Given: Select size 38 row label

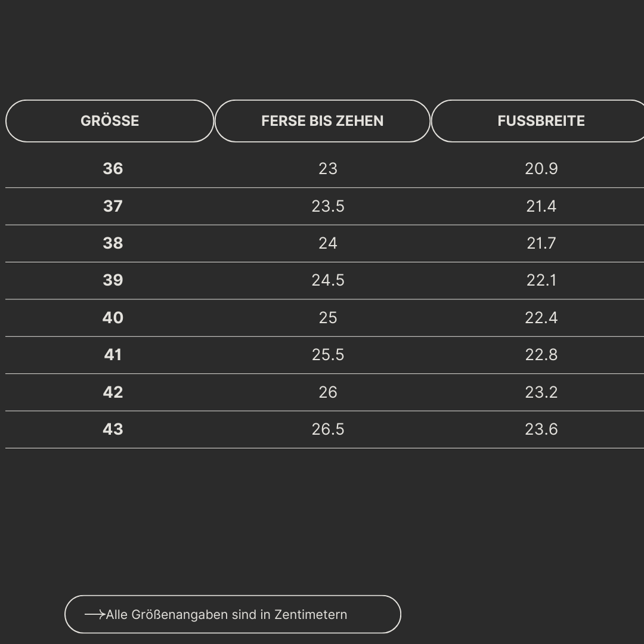Looking at the screenshot, I should pyautogui.click(x=113, y=243).
